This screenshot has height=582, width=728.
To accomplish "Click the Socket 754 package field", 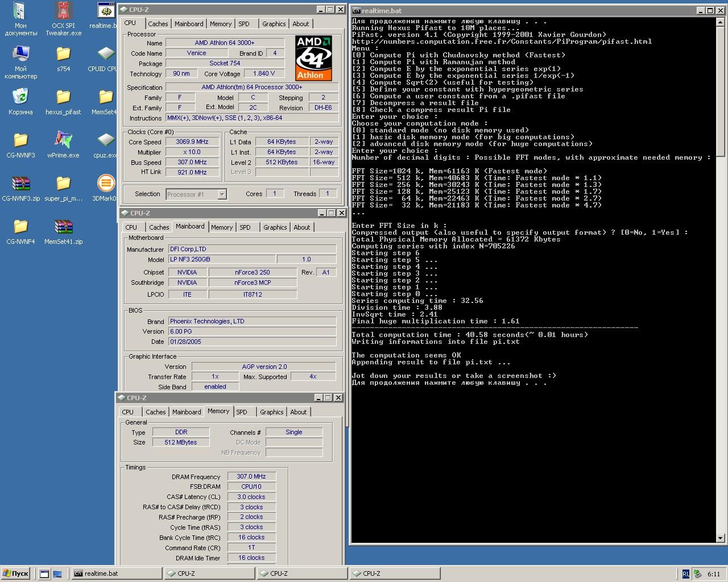I will click(225, 63).
